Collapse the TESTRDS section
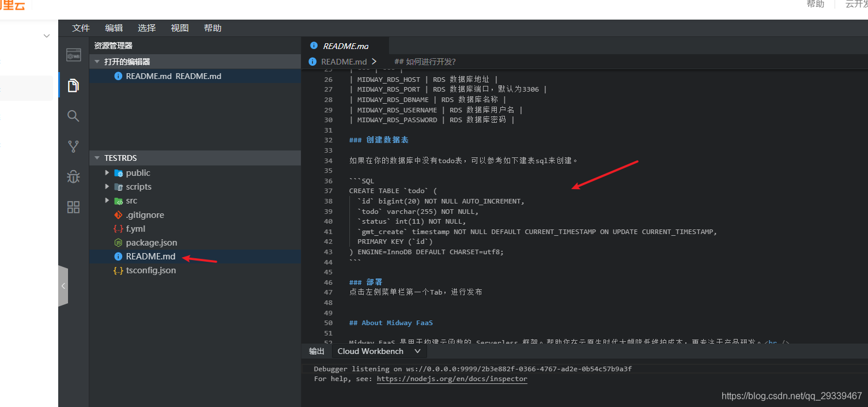This screenshot has height=407, width=868. pyautogui.click(x=97, y=158)
